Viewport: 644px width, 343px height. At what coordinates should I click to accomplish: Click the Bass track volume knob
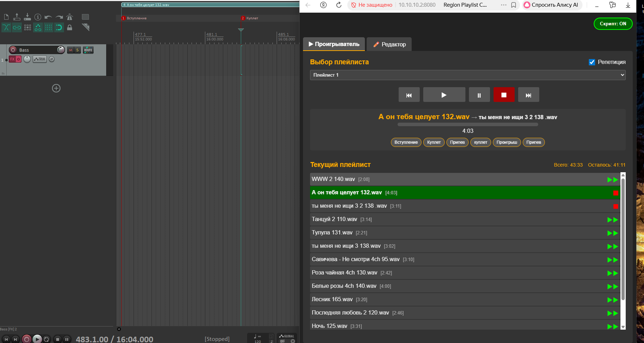[x=61, y=50]
